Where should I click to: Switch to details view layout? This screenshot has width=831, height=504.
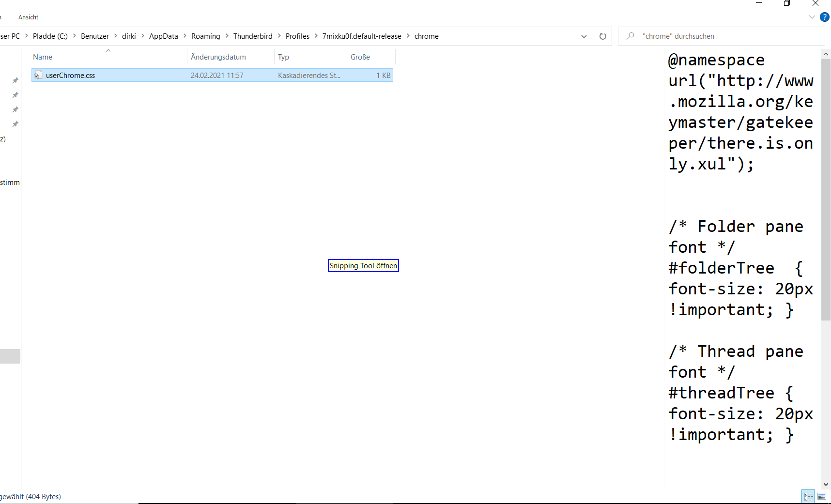(x=809, y=496)
